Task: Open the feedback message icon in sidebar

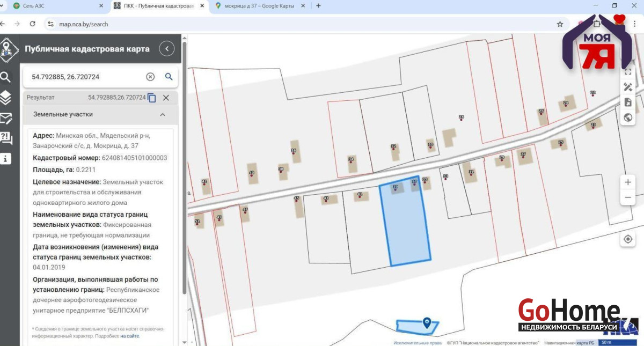Action: [6, 119]
